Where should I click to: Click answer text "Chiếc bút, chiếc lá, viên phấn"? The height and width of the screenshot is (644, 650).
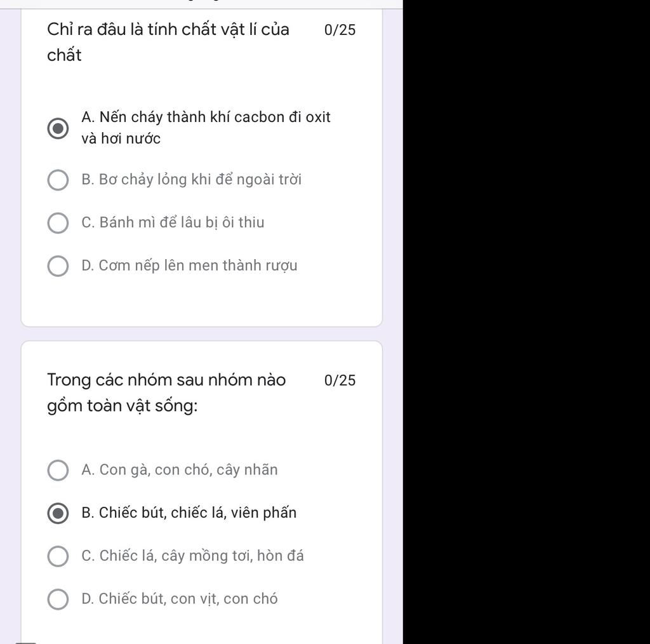pyautogui.click(x=189, y=513)
